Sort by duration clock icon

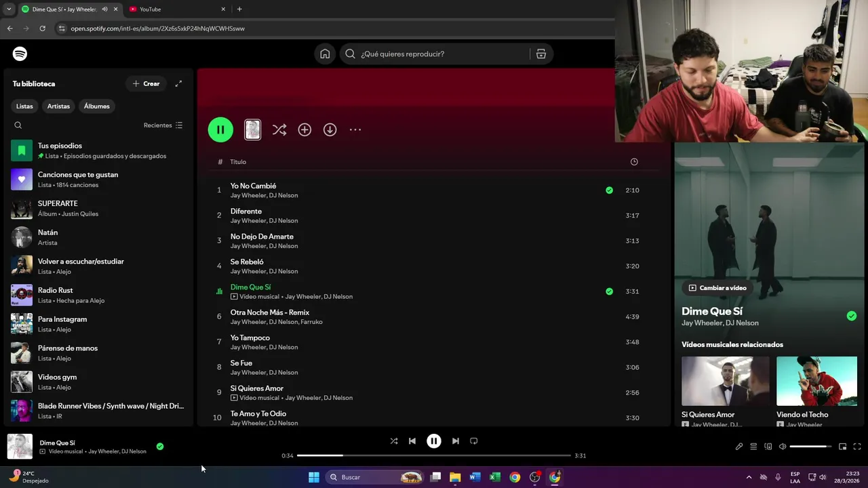634,162
